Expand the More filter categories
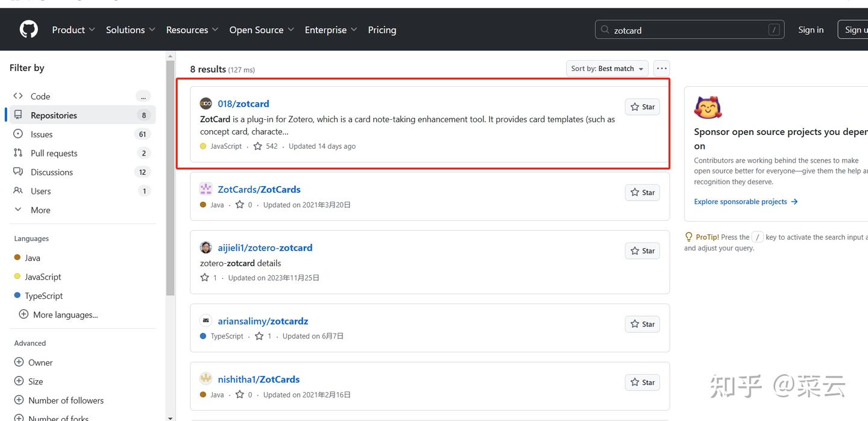 (x=40, y=210)
